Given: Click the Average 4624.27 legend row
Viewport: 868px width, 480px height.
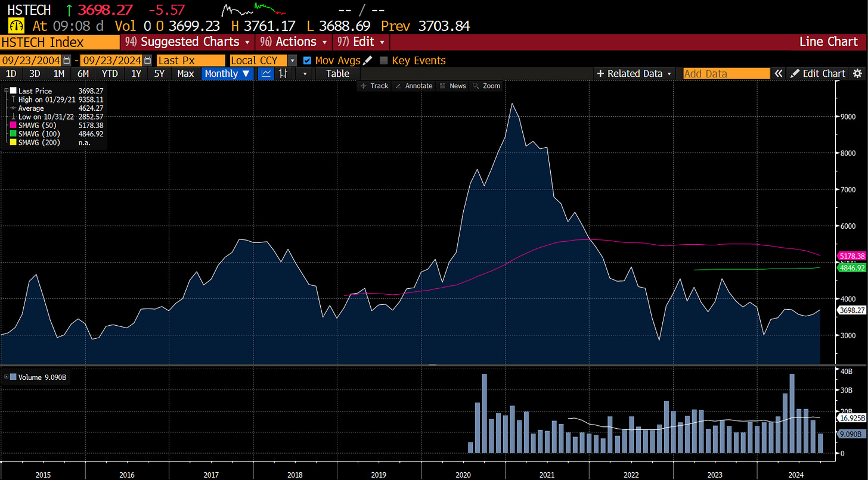Looking at the screenshot, I should click(57, 108).
